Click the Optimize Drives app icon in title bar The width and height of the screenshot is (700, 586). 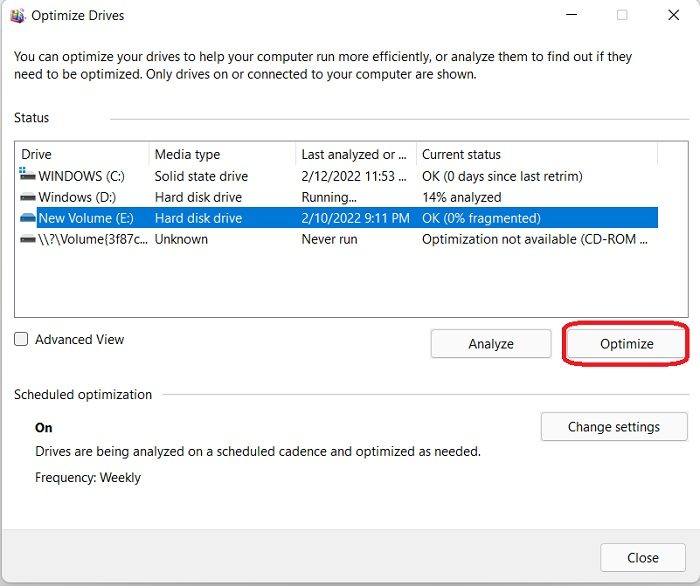click(17, 16)
